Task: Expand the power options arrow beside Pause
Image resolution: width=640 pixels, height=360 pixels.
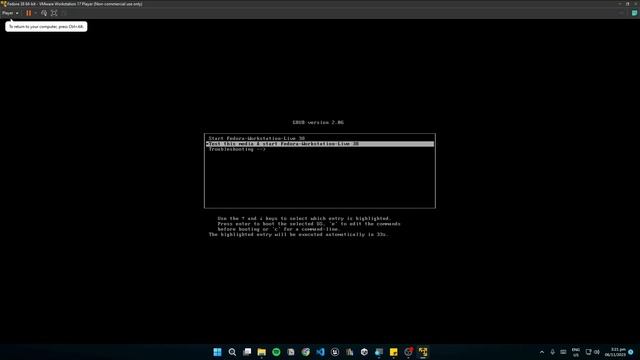Action: coord(36,13)
